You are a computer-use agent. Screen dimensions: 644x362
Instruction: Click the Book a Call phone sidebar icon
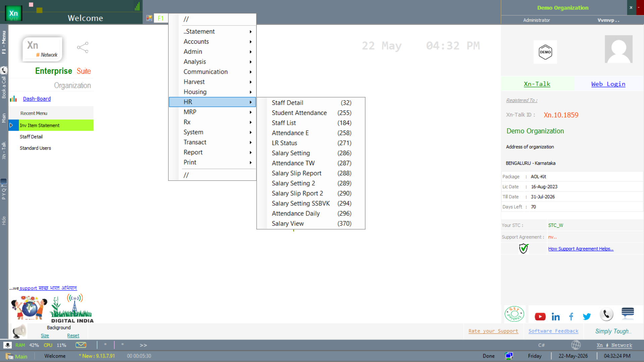point(4,70)
